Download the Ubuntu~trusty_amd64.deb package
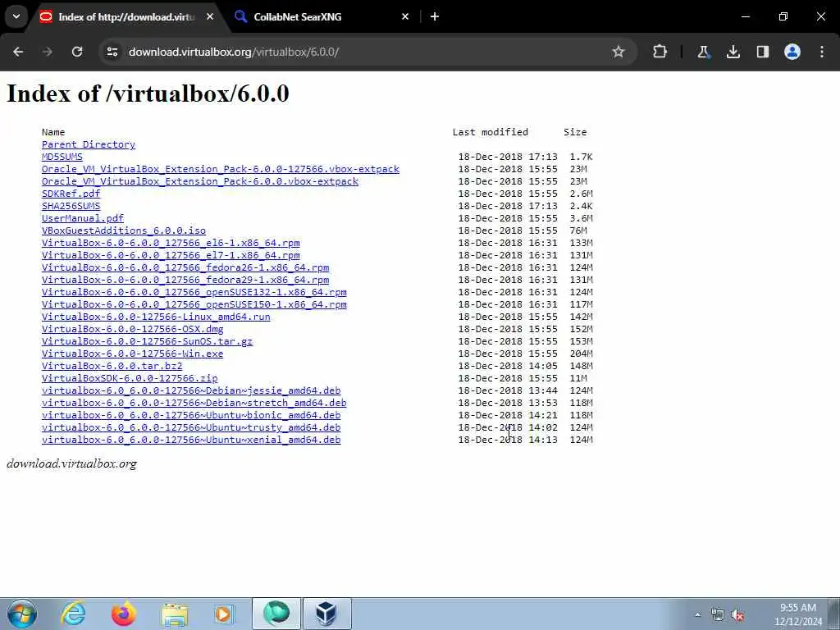840x630 pixels. (191, 428)
